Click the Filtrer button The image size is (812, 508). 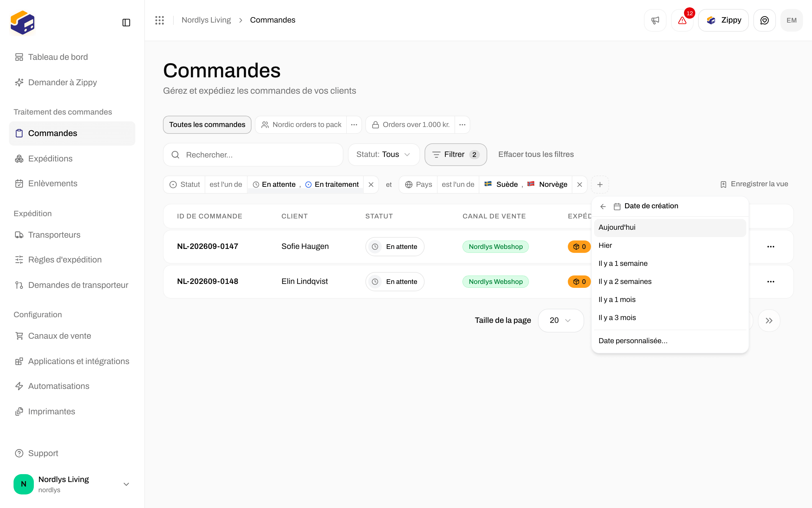[x=456, y=155]
